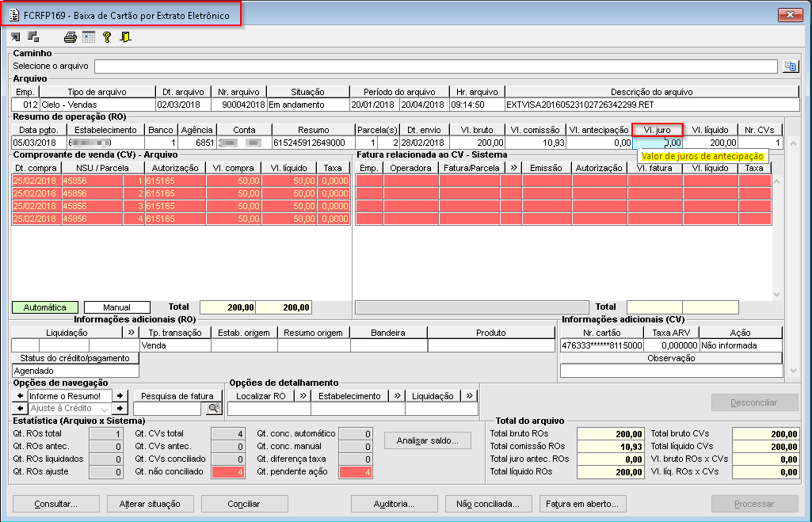Click the printer icon in toolbar
The height and width of the screenshot is (522, 812).
pyautogui.click(x=71, y=36)
